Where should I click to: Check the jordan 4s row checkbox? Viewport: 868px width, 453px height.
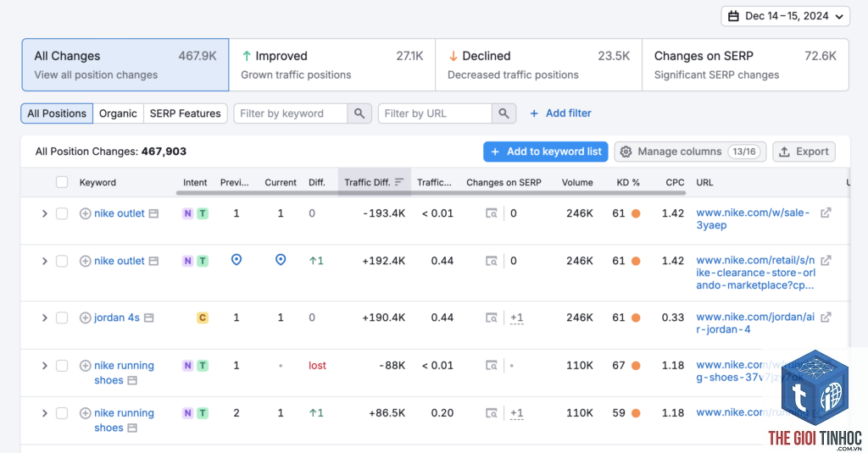tap(62, 318)
